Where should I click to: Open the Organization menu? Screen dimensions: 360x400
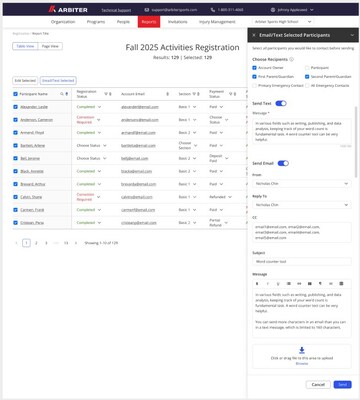63,22
